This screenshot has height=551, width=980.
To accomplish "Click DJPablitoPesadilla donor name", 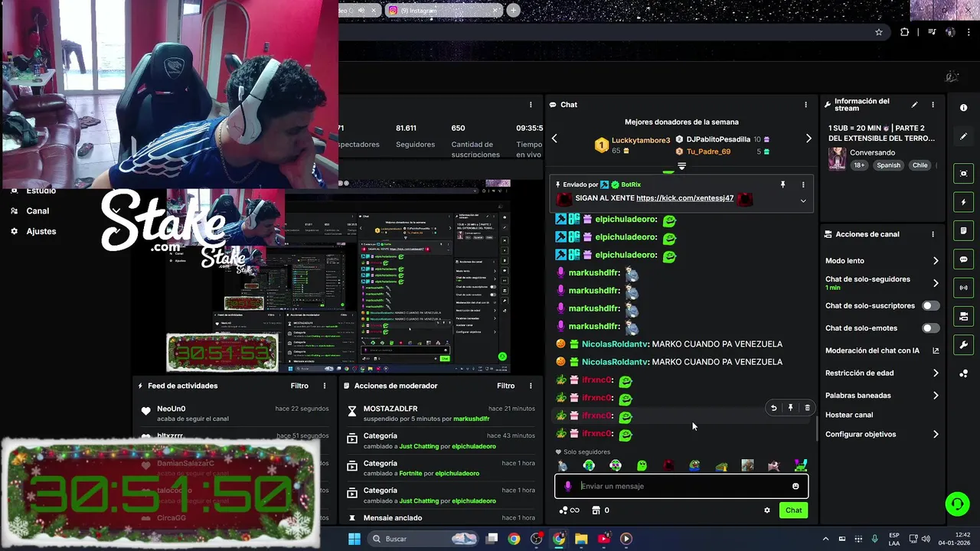I will click(718, 140).
